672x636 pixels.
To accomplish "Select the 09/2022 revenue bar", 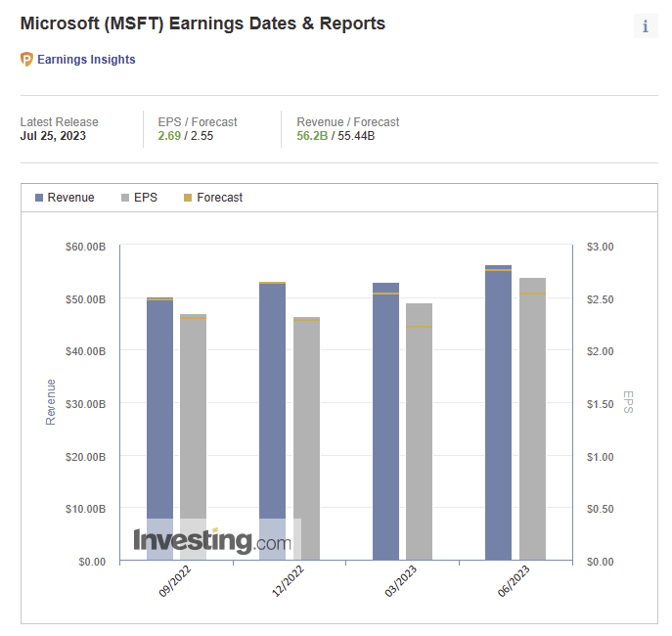I will pos(159,429).
